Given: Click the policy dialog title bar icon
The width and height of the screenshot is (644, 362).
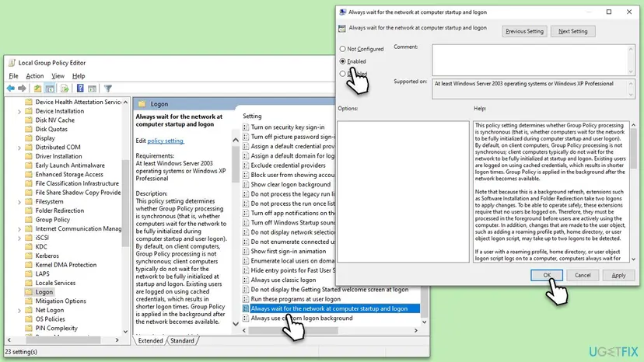Looking at the screenshot, I should pyautogui.click(x=342, y=12).
